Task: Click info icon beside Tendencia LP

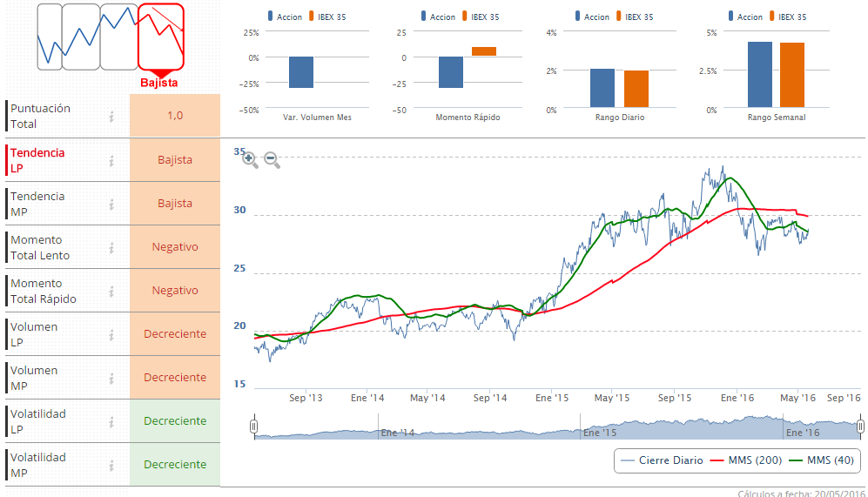Action: (111, 160)
